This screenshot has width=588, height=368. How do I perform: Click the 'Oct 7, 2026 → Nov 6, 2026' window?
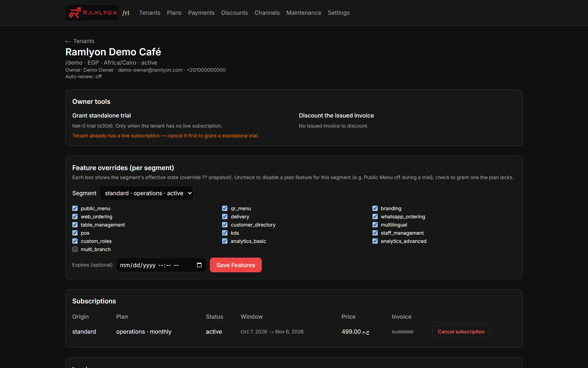coord(272,332)
